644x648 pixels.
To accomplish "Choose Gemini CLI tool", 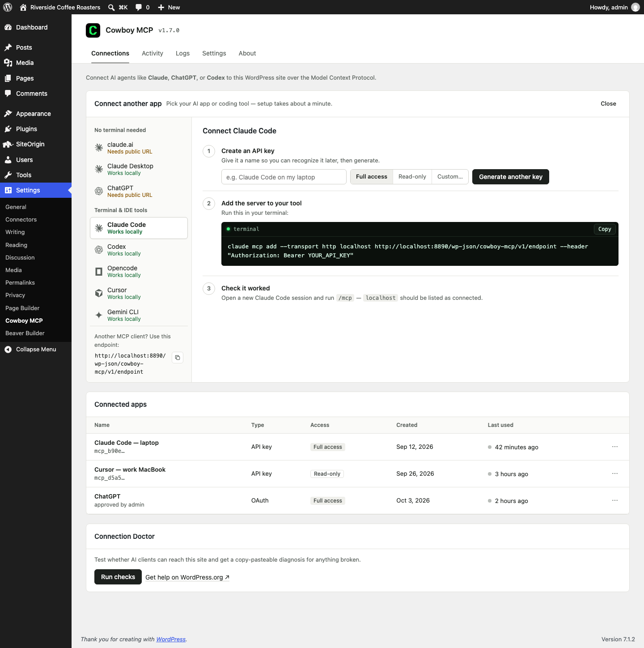I will (139, 315).
